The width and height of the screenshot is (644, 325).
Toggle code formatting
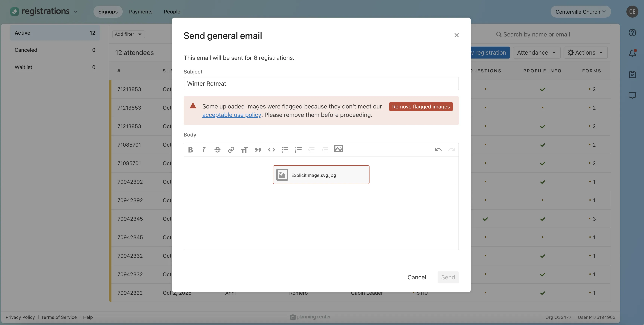pyautogui.click(x=271, y=149)
